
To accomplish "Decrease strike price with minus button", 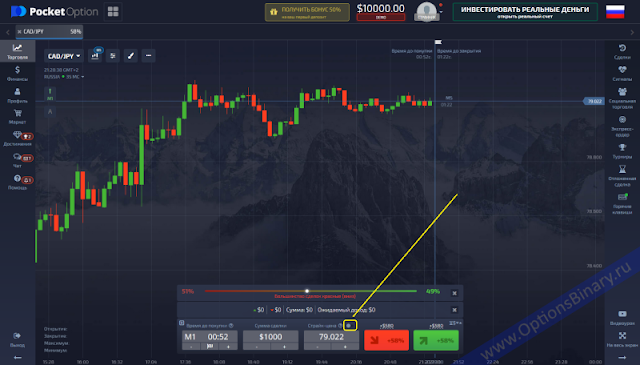I will [318, 347].
